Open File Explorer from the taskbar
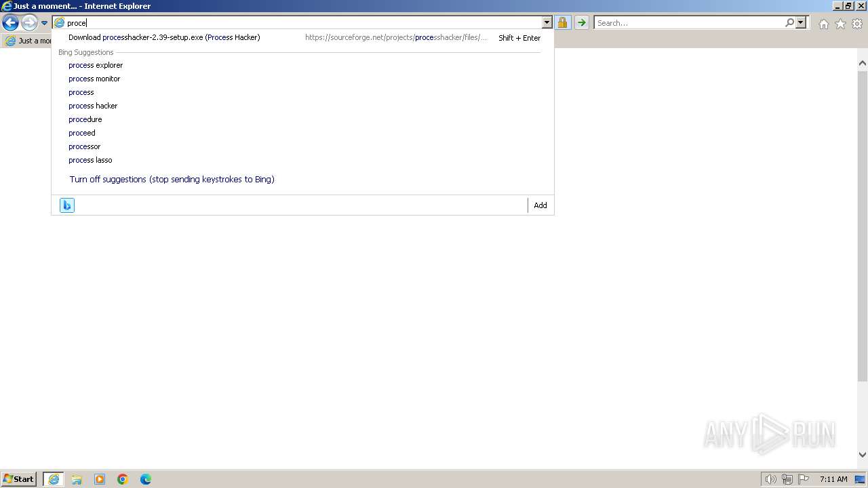 click(x=77, y=479)
